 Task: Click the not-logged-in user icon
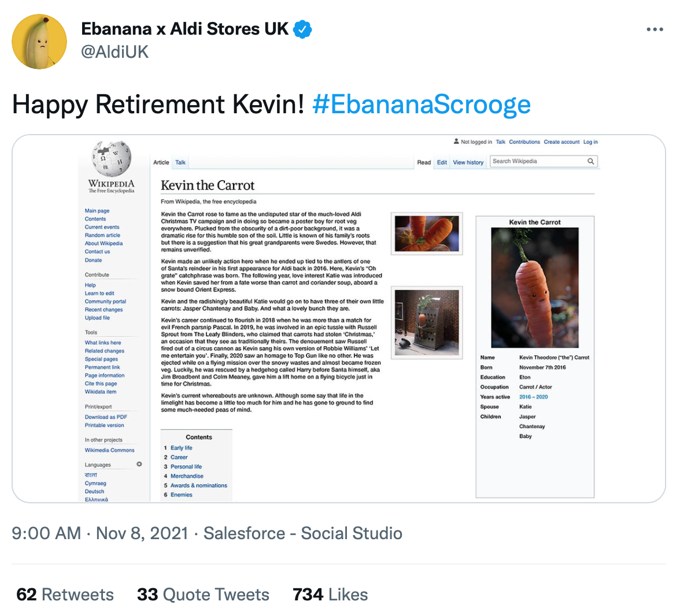coord(456,142)
